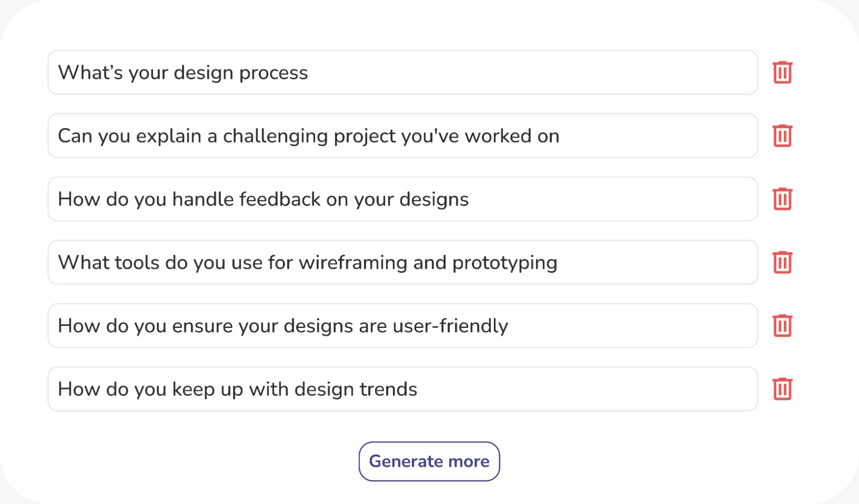Delete the handle feedback question
859x504 pixels.
(x=782, y=199)
